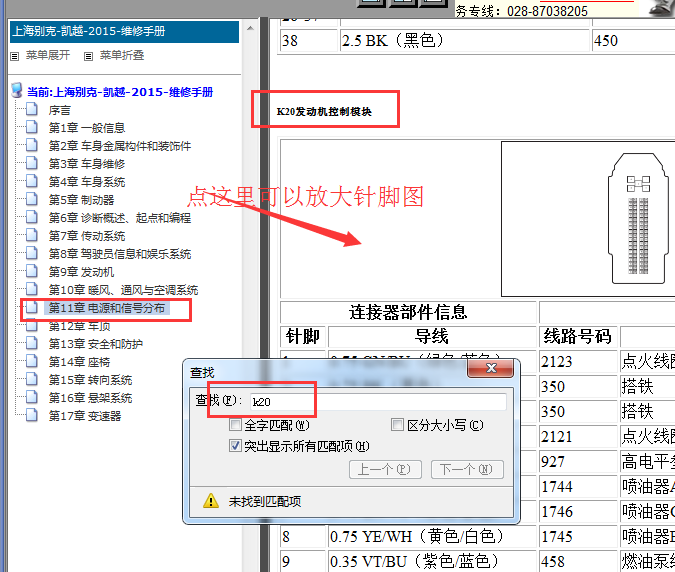
Task: Click page icon beside 第15章 转向系统
Action: [x=31, y=379]
